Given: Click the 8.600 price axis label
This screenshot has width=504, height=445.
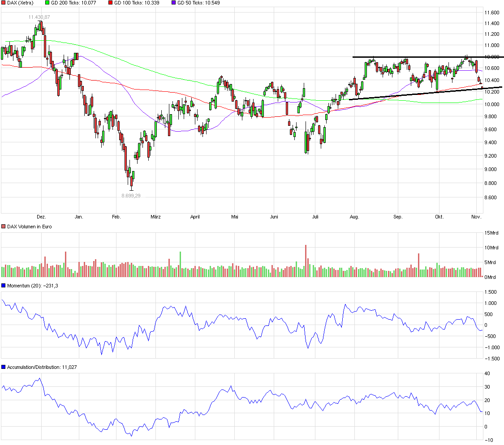Looking at the screenshot, I should click(x=491, y=197).
